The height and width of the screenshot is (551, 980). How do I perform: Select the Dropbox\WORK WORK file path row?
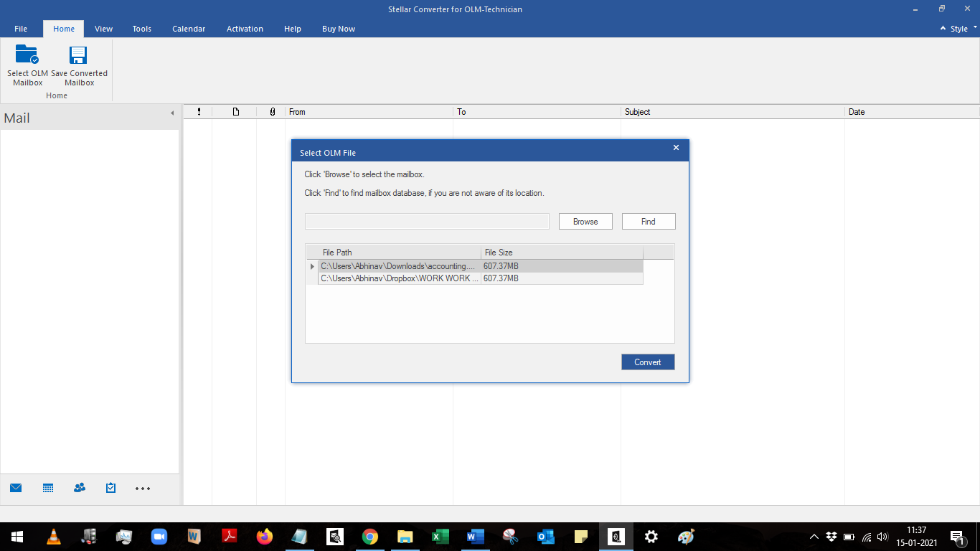click(400, 278)
